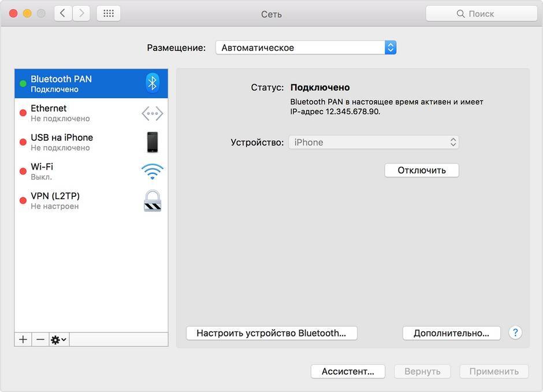
Task: Open help with question mark button
Action: [x=515, y=333]
